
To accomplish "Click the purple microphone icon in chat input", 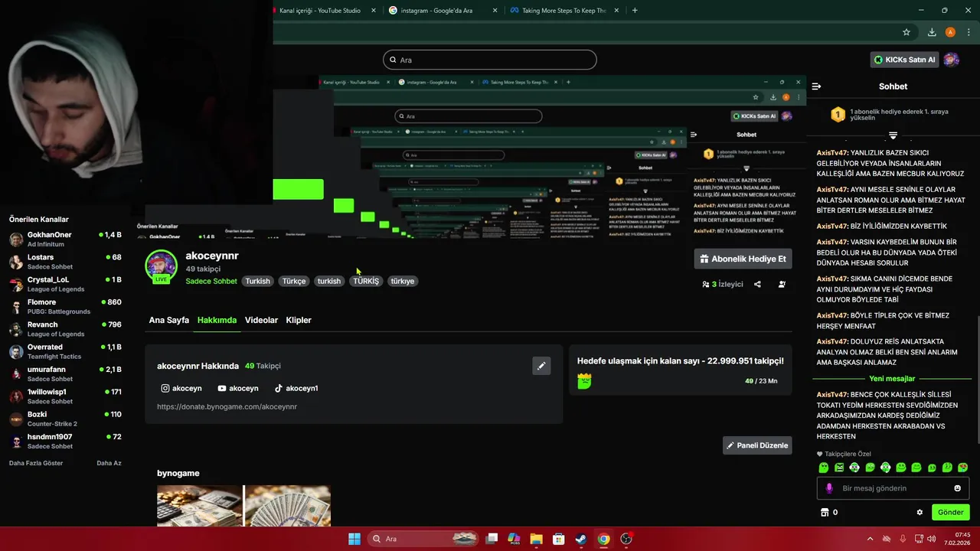I will pos(829,488).
